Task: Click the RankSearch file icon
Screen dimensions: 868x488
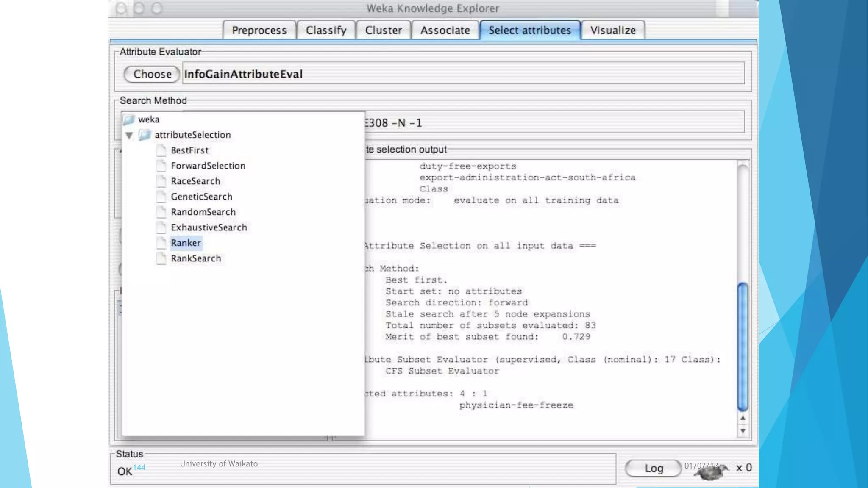Action: (x=161, y=258)
